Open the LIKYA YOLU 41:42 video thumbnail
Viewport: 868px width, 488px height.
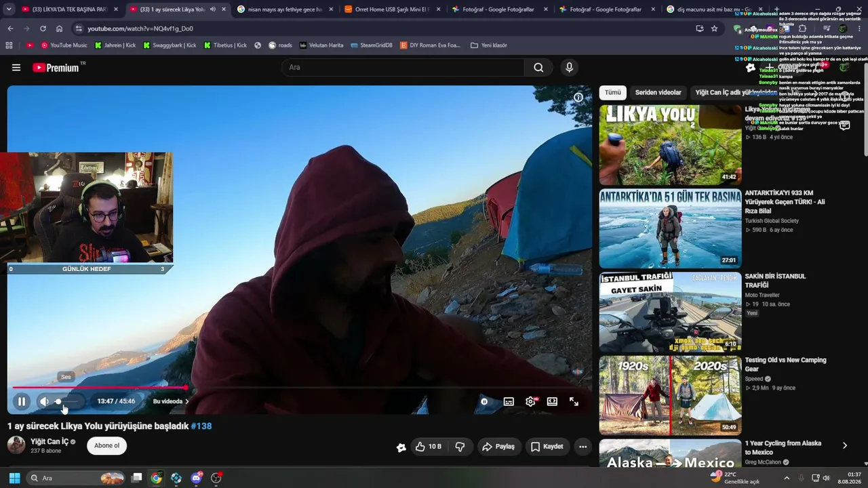point(670,144)
